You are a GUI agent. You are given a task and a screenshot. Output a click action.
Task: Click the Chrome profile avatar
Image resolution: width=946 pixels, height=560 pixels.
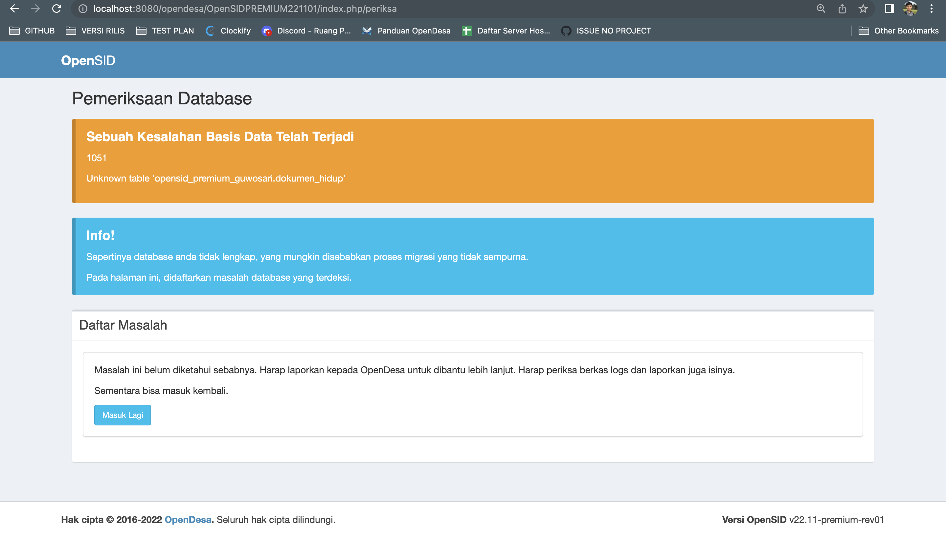tap(910, 8)
